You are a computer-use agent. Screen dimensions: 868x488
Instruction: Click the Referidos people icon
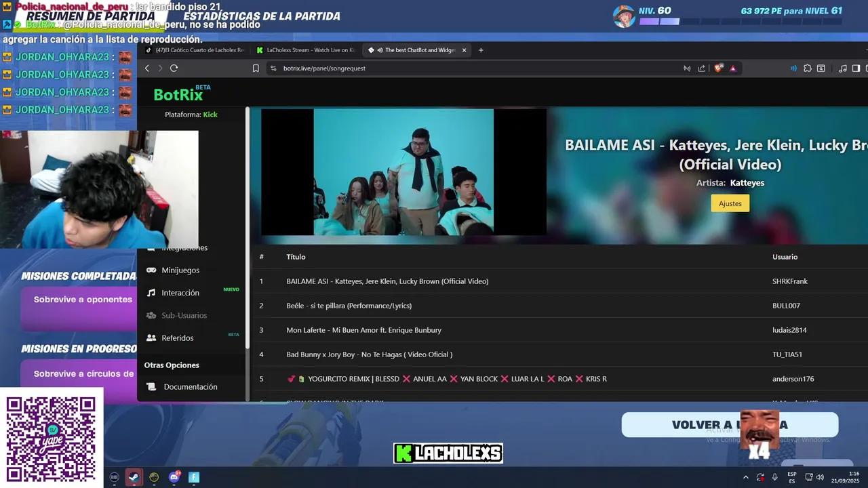point(151,338)
